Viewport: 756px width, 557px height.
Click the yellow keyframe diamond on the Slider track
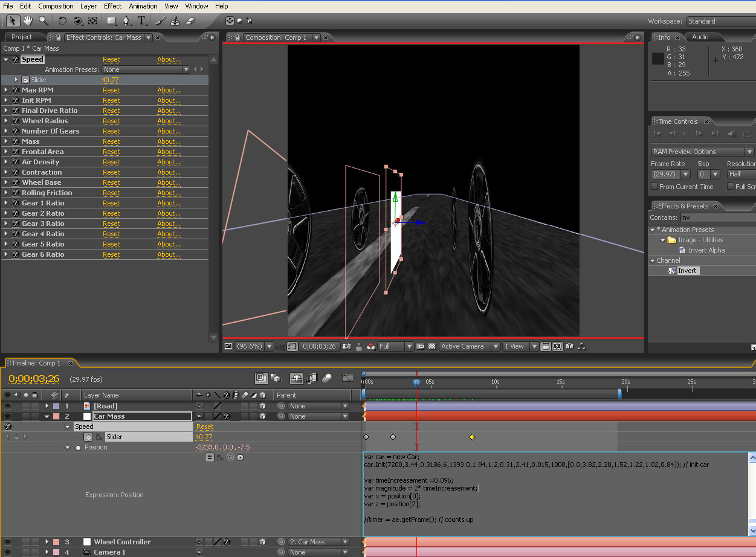[x=472, y=437]
